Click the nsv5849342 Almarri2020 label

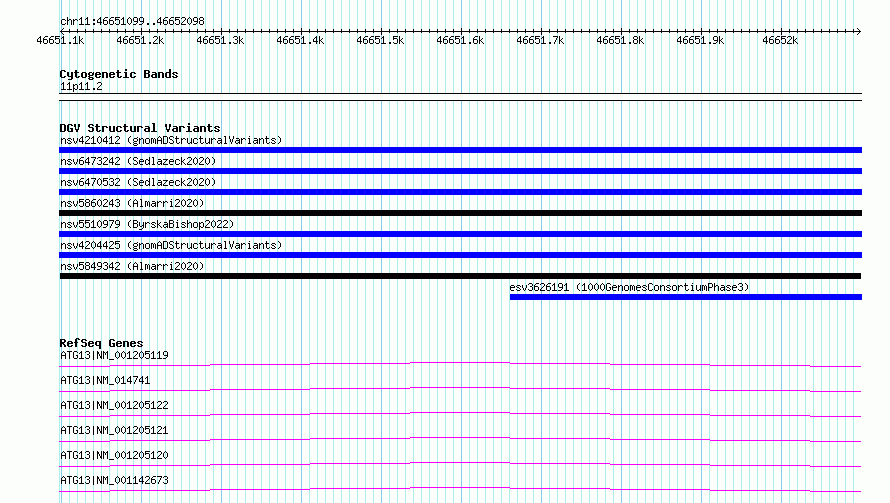point(132,266)
